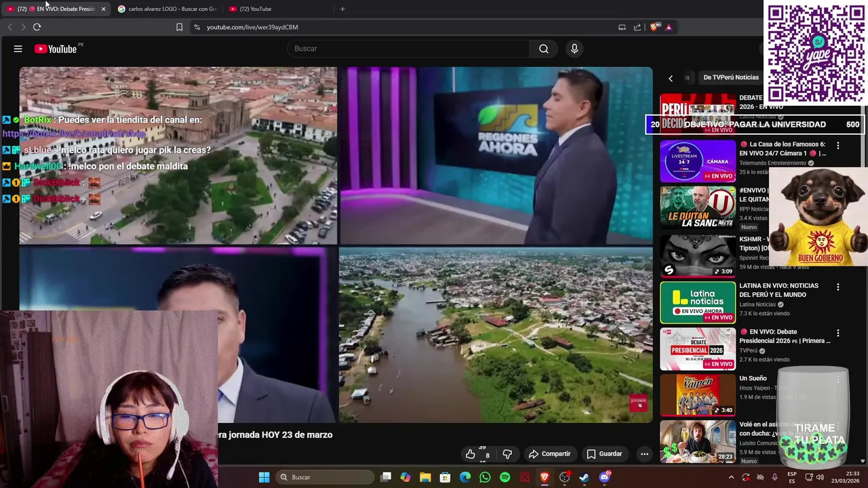This screenshot has height=488, width=868.
Task: Open Microsoft Edge from the taskbar
Action: click(x=465, y=477)
